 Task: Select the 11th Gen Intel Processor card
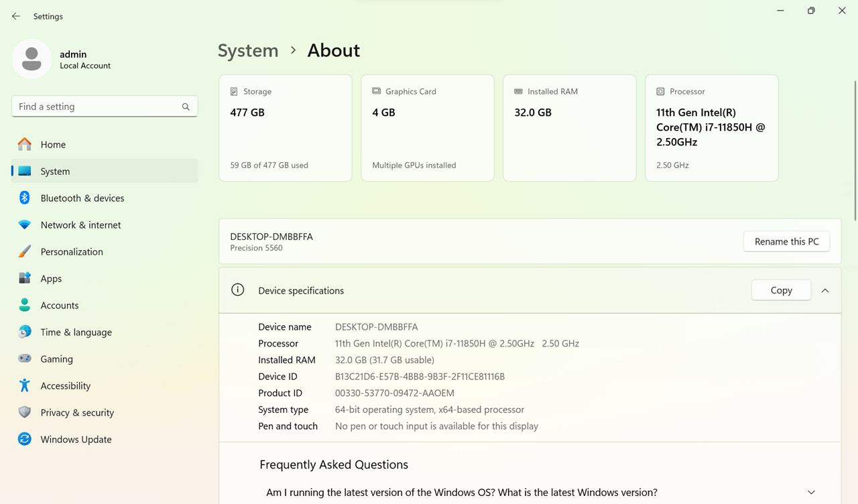pos(712,128)
